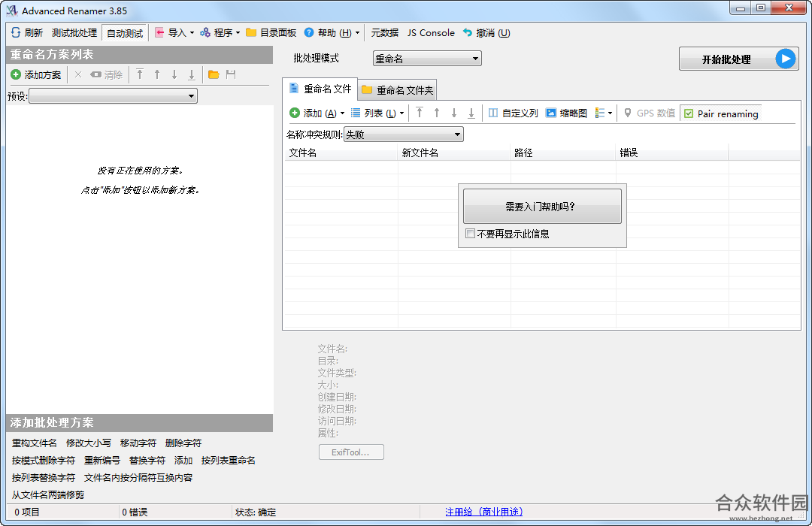The width and height of the screenshot is (812, 526).
Task: Open the 导入 import dropdown
Action: coord(174,32)
